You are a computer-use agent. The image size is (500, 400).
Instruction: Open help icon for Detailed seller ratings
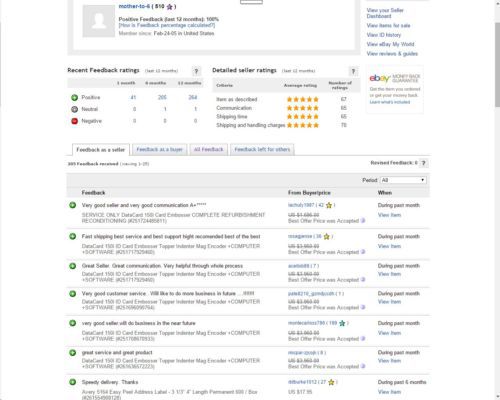click(353, 71)
